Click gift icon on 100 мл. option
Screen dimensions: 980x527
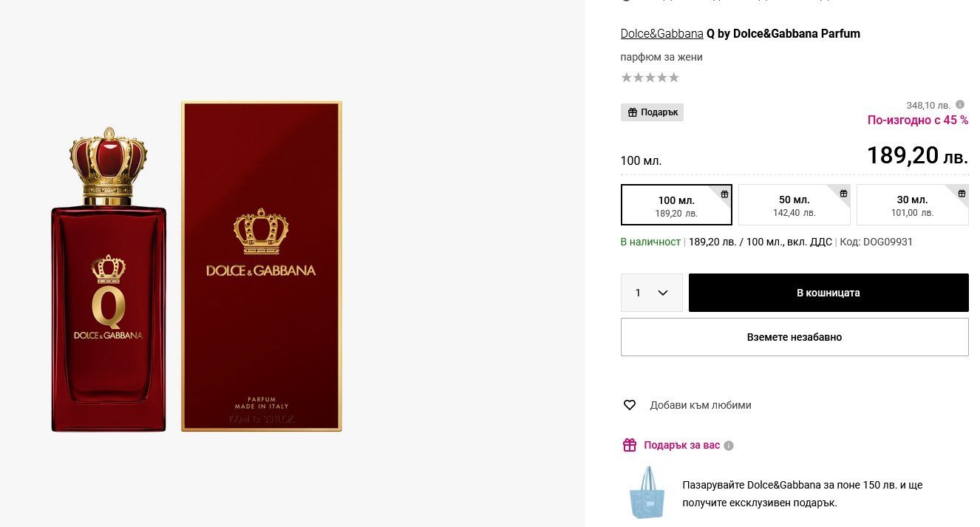pos(724,194)
